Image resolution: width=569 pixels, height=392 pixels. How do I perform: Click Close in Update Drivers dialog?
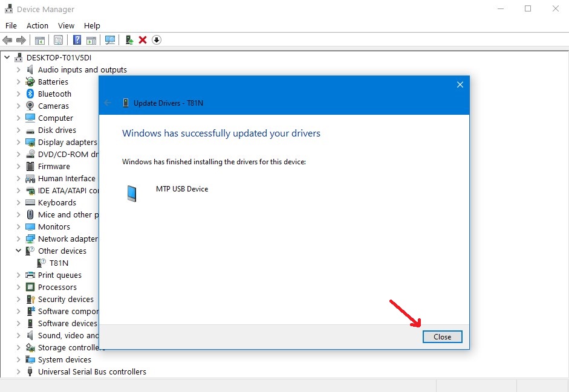[443, 336]
